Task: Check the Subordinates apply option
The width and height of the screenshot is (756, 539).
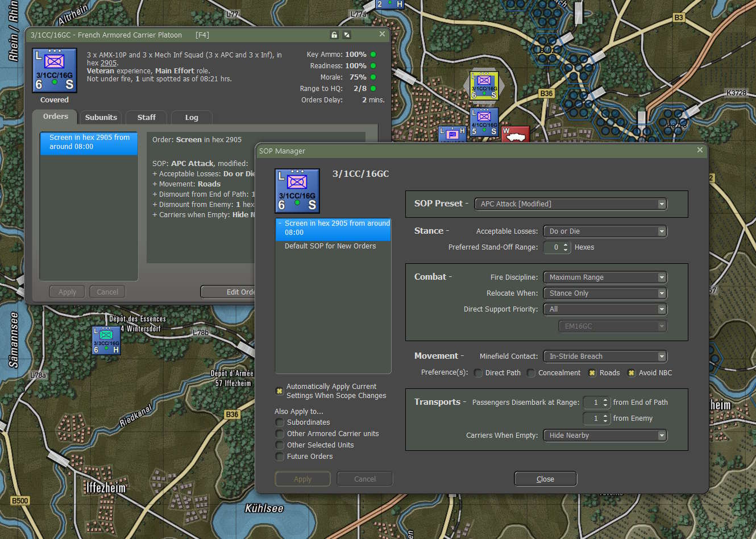Action: (x=280, y=422)
